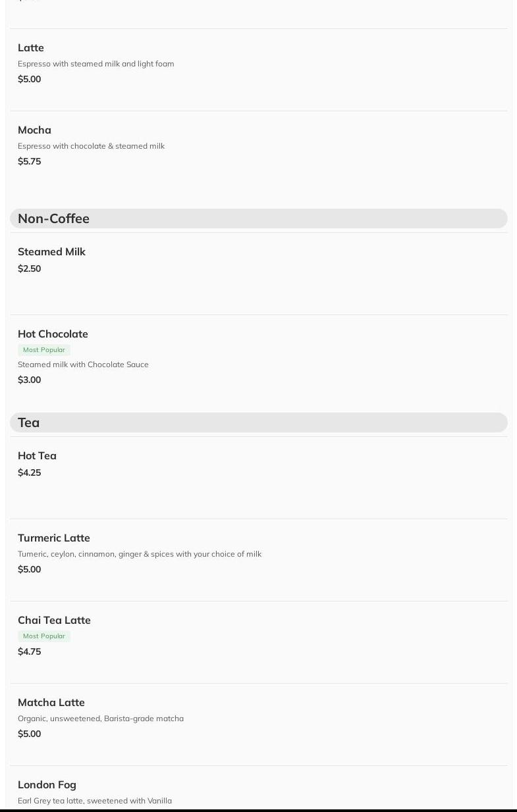This screenshot has width=517, height=812.
Task: Open the Turmeric Latte item
Action: point(54,538)
